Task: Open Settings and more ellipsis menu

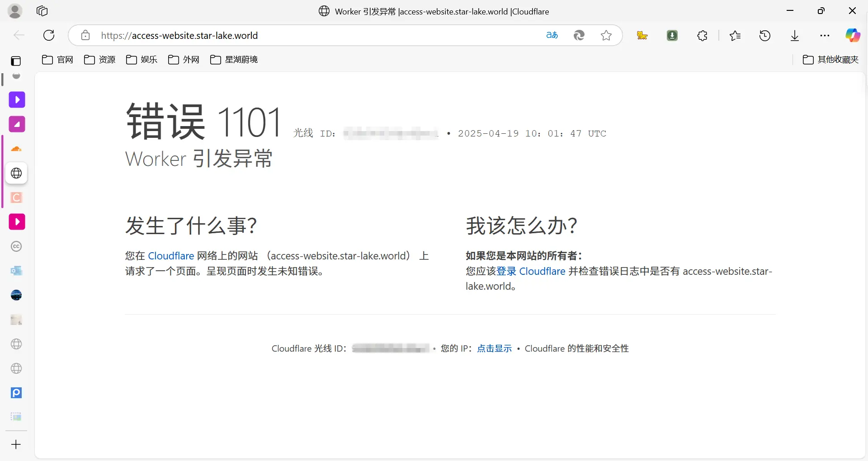Action: coord(825,35)
